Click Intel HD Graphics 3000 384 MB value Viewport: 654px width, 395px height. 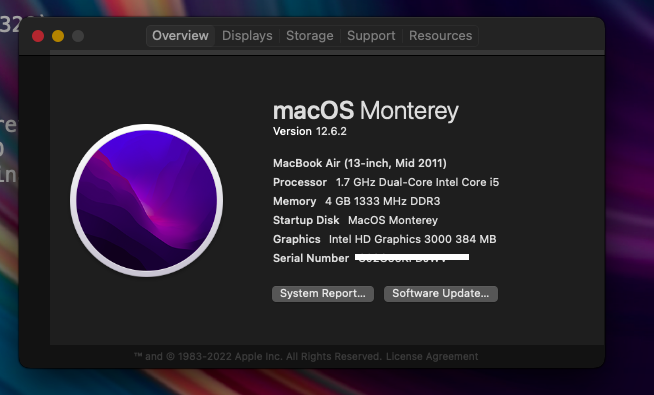click(413, 239)
